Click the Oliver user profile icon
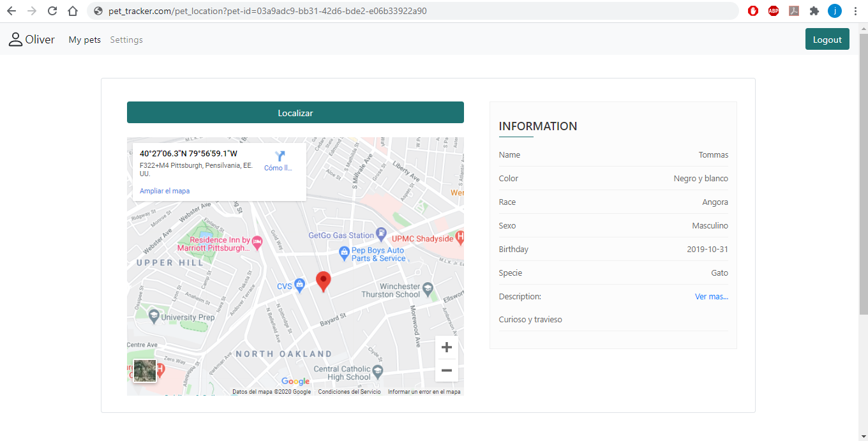This screenshot has height=441, width=868. [x=15, y=40]
